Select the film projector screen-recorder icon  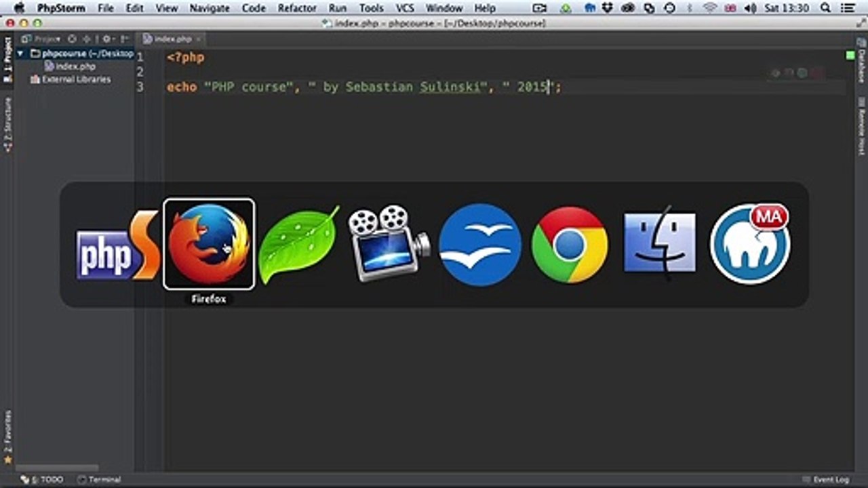pyautogui.click(x=389, y=244)
